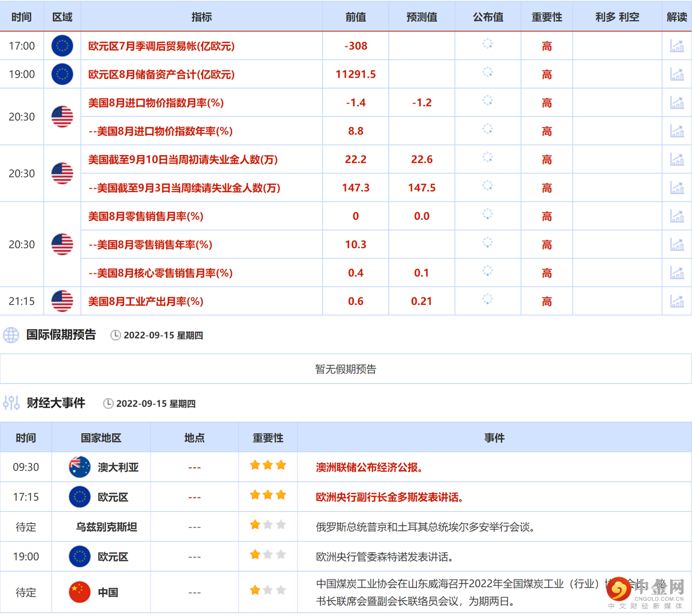Click the chart icon before 财经大事件
The width and height of the screenshot is (692, 616).
click(11, 403)
